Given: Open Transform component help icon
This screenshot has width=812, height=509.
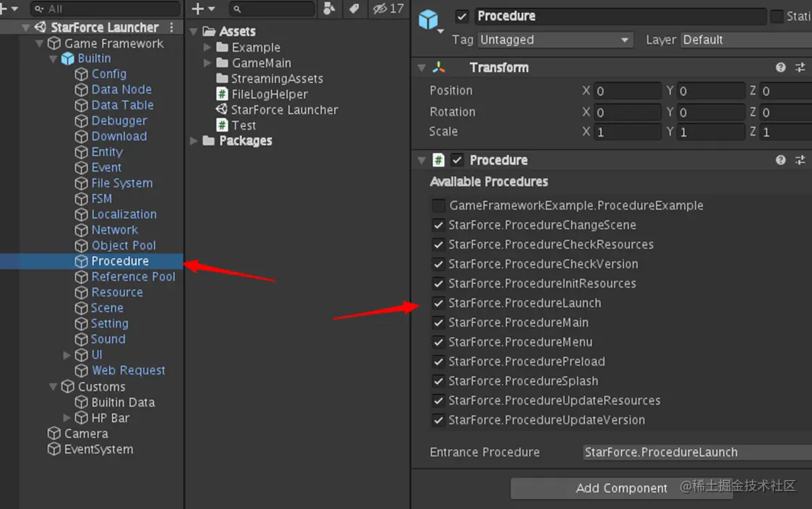Looking at the screenshot, I should point(780,67).
